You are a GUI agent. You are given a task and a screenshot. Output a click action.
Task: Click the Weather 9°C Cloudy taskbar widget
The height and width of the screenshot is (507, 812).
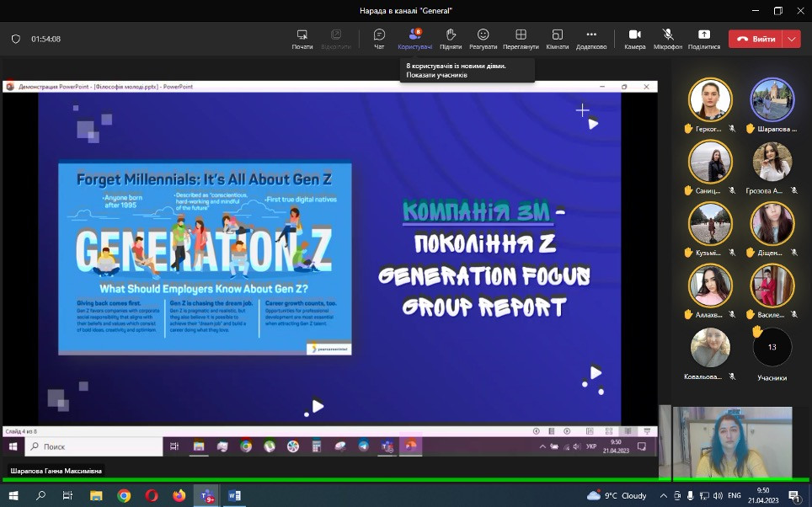click(617, 496)
